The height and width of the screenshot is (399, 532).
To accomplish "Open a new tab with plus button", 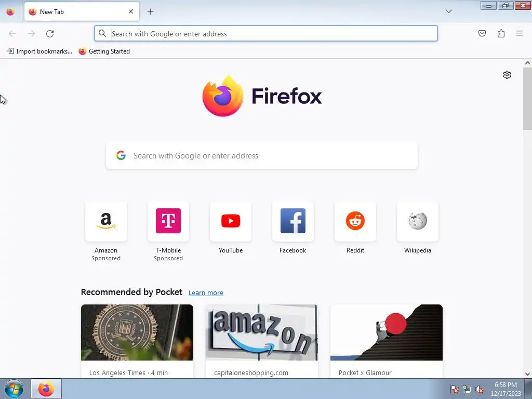I will pos(150,12).
